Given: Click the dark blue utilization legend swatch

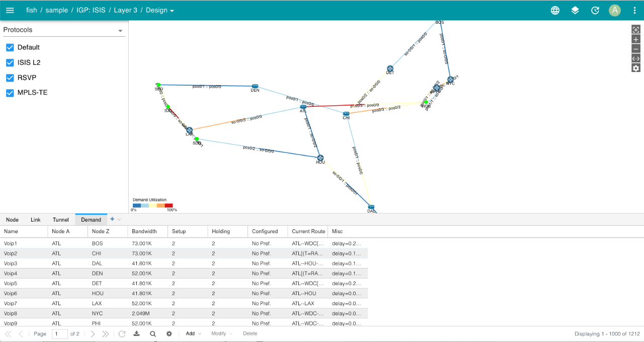Looking at the screenshot, I should point(137,206).
